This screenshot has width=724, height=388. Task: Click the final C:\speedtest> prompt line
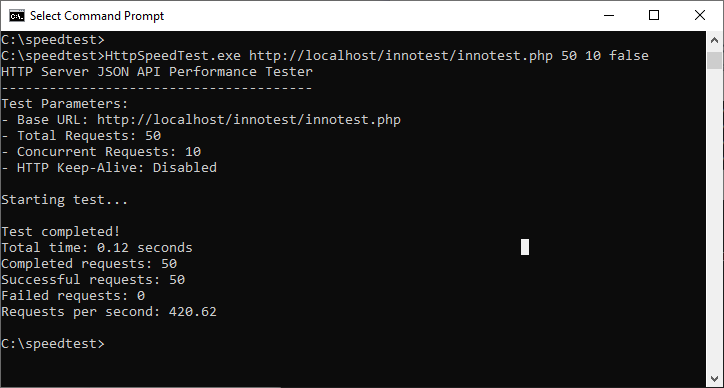[53, 344]
